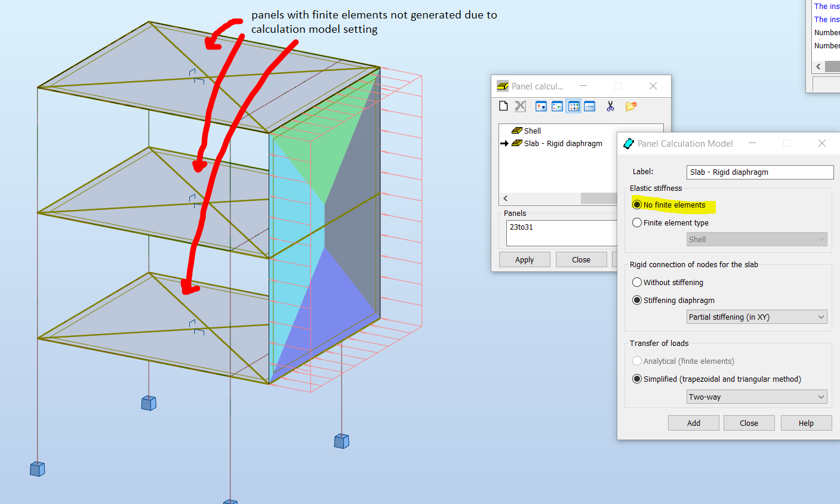Click the Add button
The height and width of the screenshot is (504, 840).
point(693,422)
